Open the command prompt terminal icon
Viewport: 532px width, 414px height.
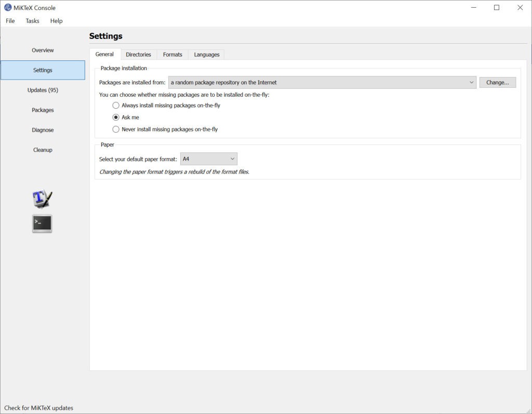coord(42,224)
